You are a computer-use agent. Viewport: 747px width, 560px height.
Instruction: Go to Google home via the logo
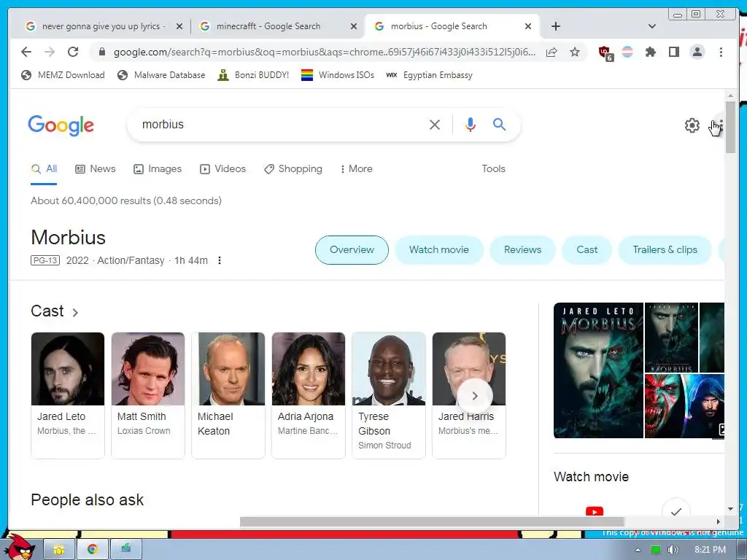61,125
